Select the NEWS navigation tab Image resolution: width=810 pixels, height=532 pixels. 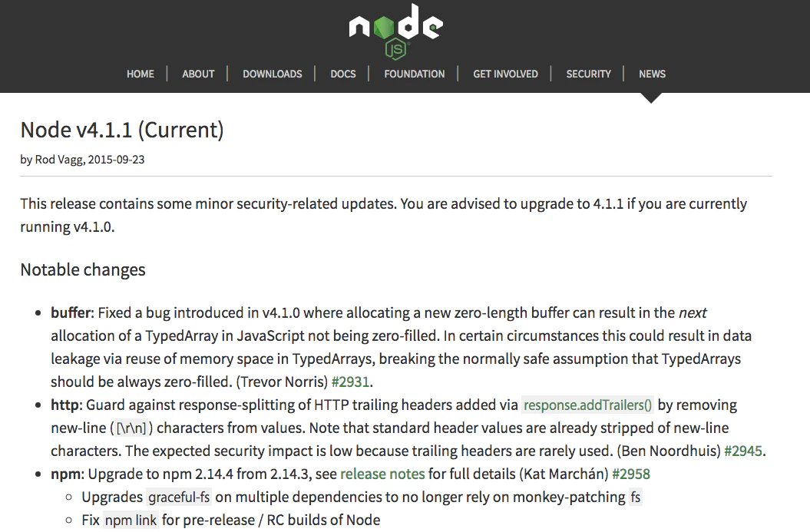coord(652,74)
